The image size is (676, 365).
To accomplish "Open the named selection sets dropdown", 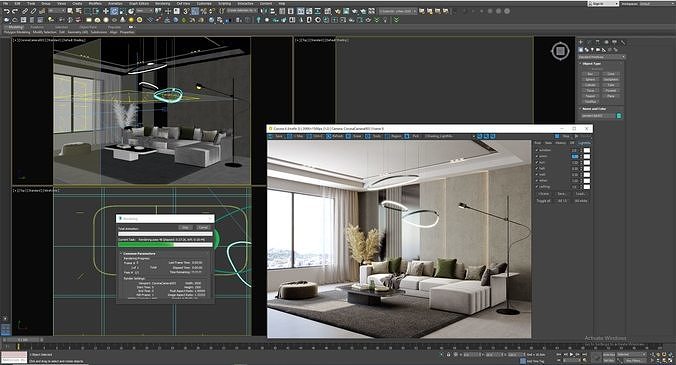I will pyautogui.click(x=242, y=10).
